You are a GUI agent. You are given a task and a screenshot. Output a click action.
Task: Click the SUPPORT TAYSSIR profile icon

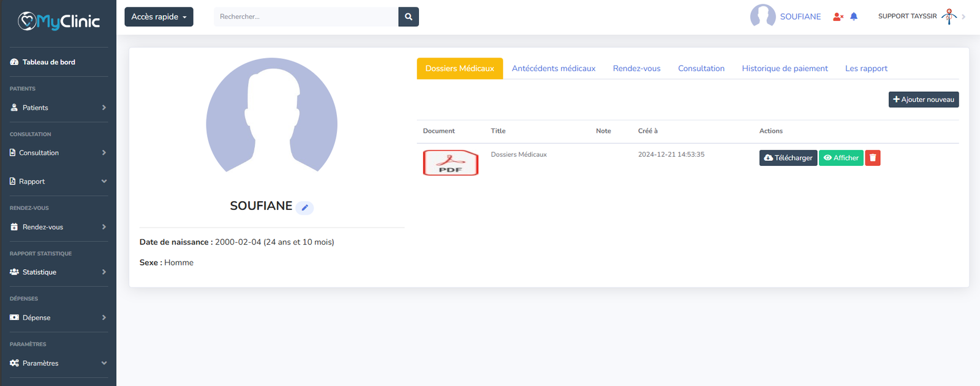[x=949, y=17]
